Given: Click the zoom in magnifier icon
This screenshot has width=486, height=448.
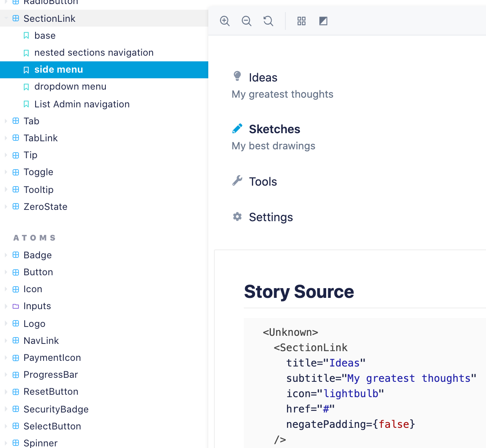Looking at the screenshot, I should click(225, 21).
